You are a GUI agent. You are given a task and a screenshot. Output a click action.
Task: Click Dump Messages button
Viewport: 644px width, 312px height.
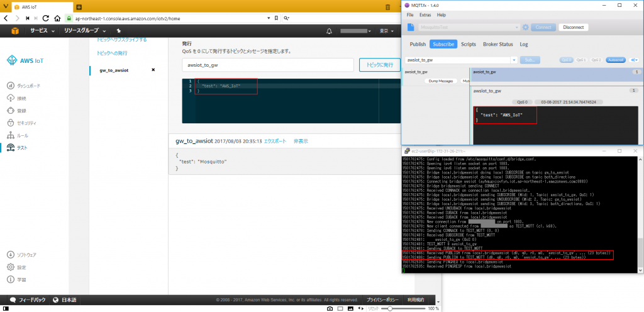tap(441, 81)
